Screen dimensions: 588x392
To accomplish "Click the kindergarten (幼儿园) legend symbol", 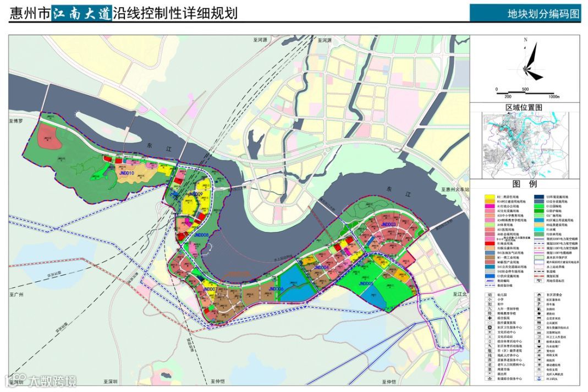I will [x=490, y=295].
